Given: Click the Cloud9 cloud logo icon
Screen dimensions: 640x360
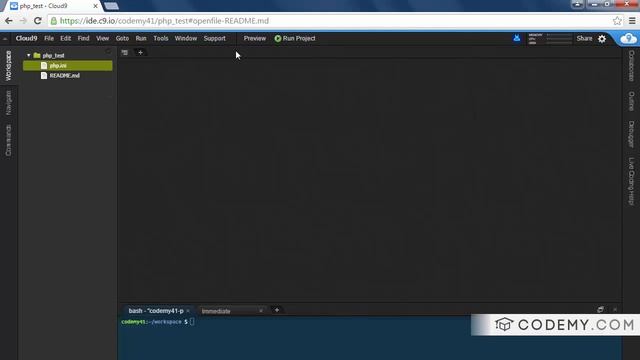Looking at the screenshot, I should [629, 38].
